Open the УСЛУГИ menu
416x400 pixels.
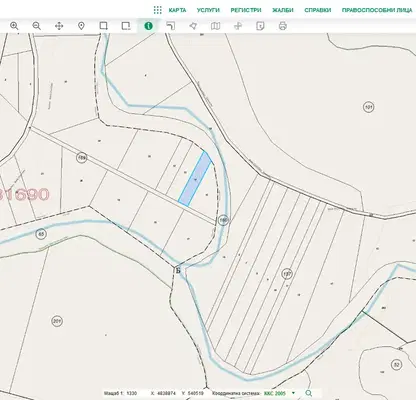208,10
